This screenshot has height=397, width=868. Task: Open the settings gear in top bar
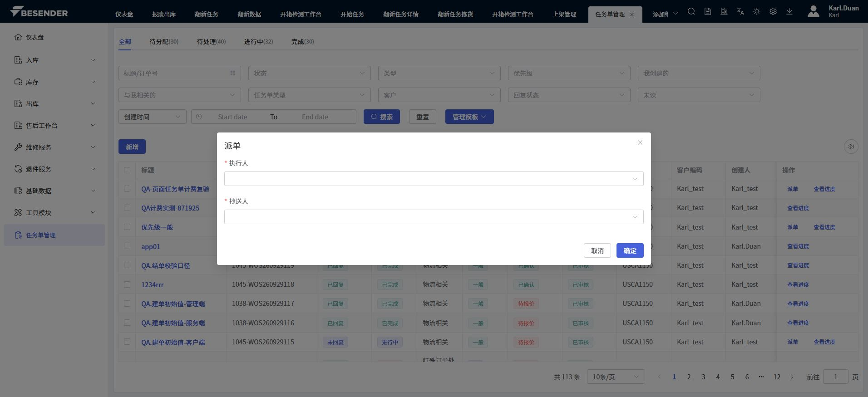tap(773, 11)
